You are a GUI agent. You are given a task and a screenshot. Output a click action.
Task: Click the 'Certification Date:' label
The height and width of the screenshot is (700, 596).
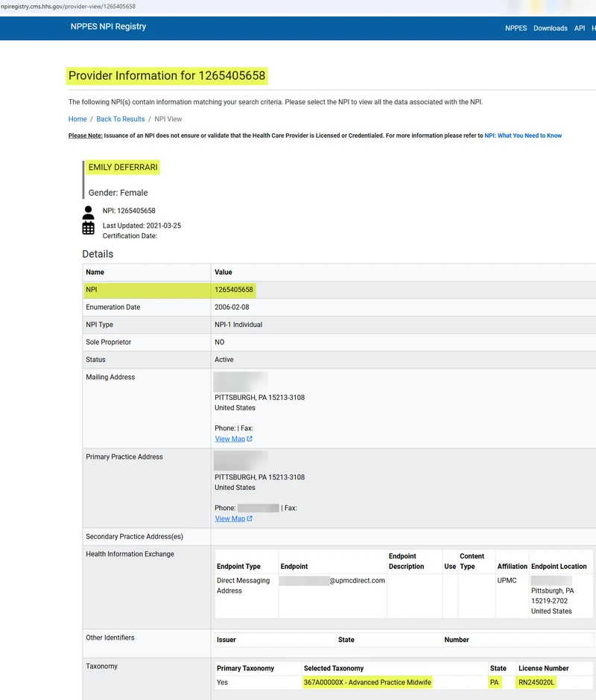[x=130, y=236]
